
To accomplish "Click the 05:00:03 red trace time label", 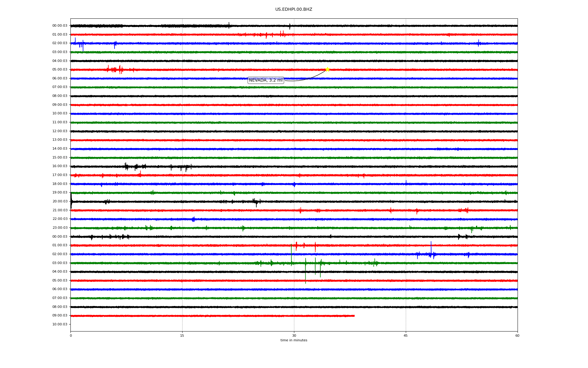I will [x=60, y=70].
